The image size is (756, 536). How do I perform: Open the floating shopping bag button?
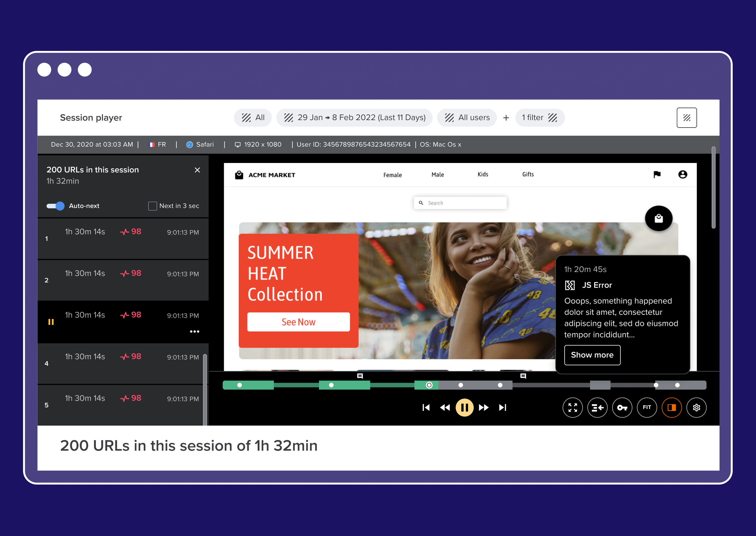(x=659, y=218)
